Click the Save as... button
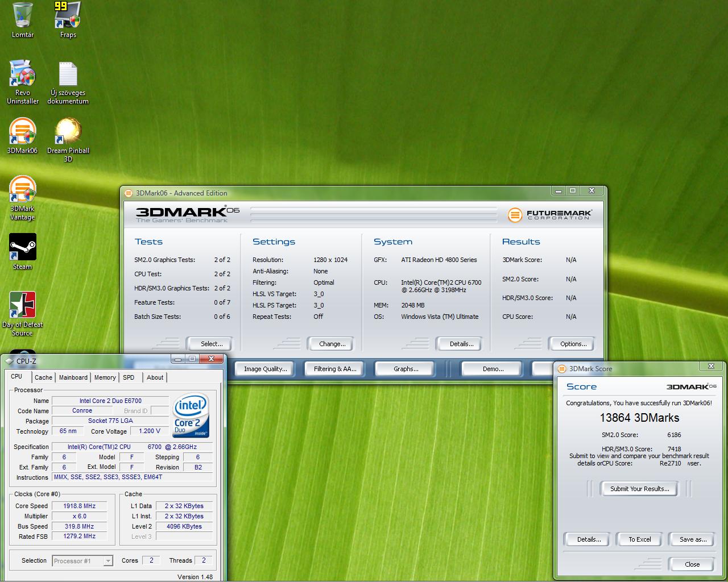The width and height of the screenshot is (728, 582). click(x=693, y=539)
